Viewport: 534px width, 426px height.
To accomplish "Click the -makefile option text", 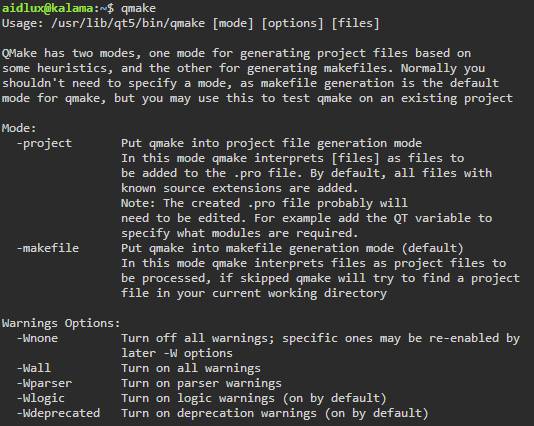I will tap(48, 248).
